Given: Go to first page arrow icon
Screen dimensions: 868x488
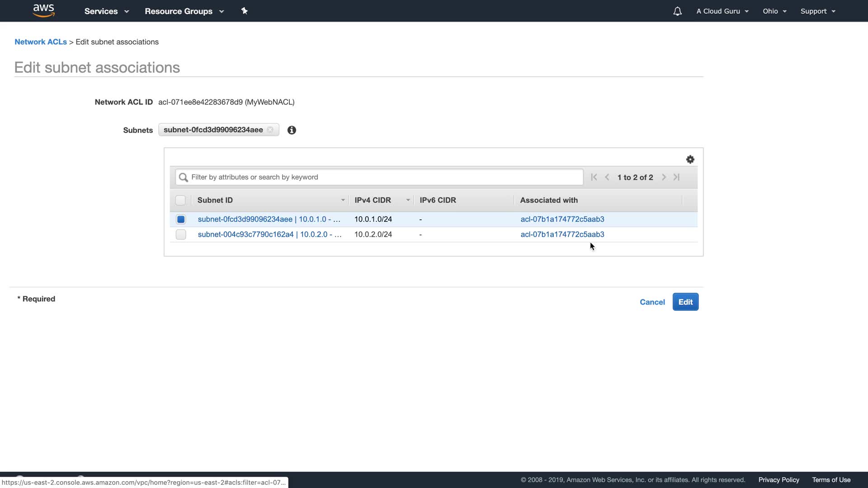Looking at the screenshot, I should tap(594, 177).
